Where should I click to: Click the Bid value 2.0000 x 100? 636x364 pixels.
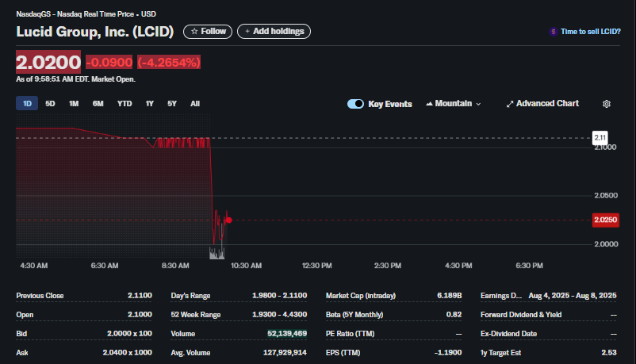[129, 334]
